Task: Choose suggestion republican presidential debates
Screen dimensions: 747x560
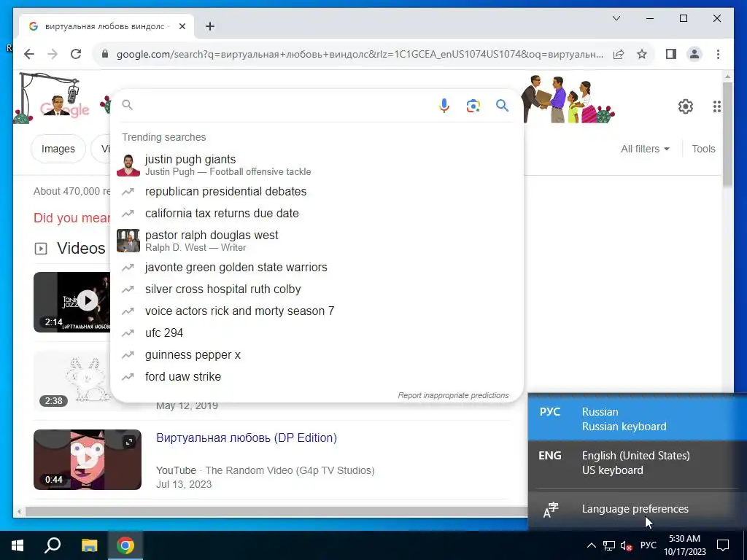Action: coord(317,192)
